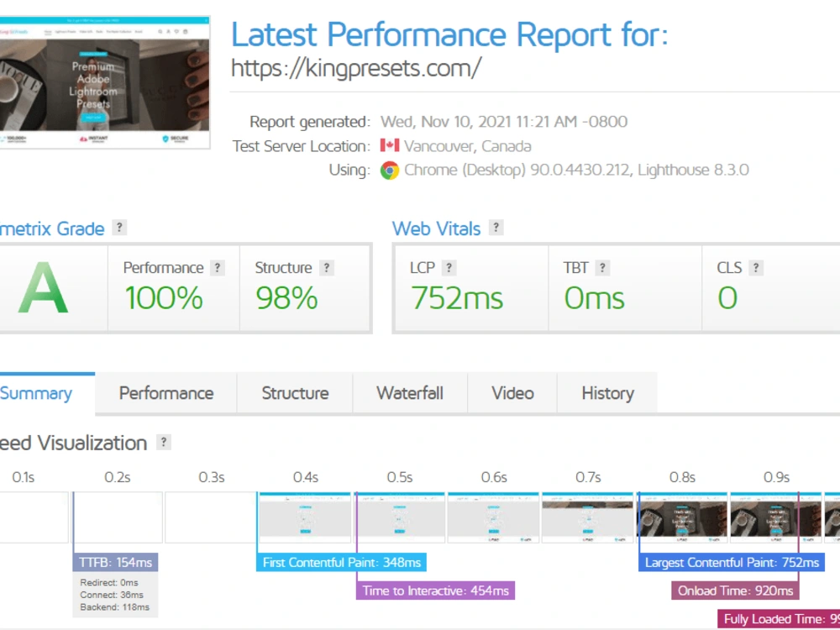Click the help icon beside Performance score
840x630 pixels.
pyautogui.click(x=218, y=267)
